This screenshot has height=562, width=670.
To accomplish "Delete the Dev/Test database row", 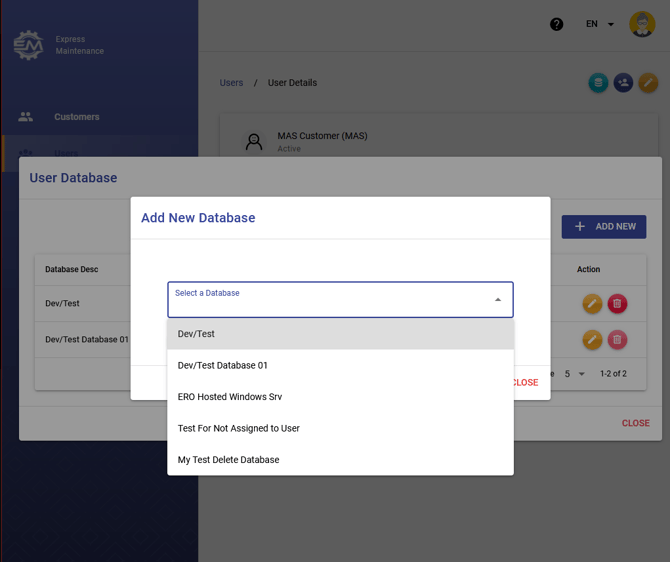I will click(617, 303).
